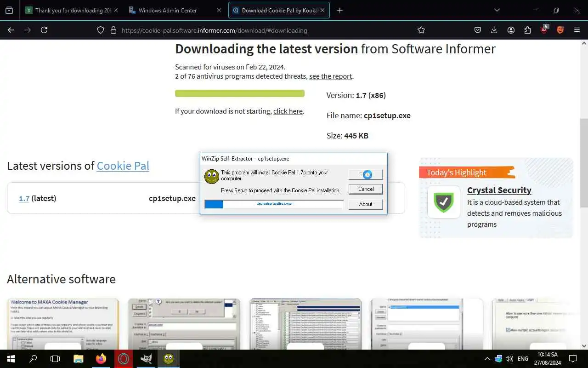The image size is (588, 368).
Task: Select Cookie Pal installer taskbar icon
Action: tap(169, 358)
